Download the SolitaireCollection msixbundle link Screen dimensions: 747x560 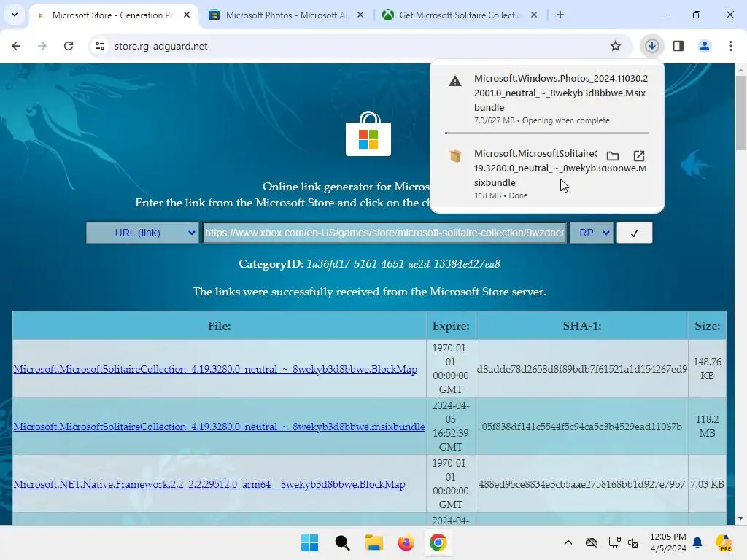[x=219, y=427]
